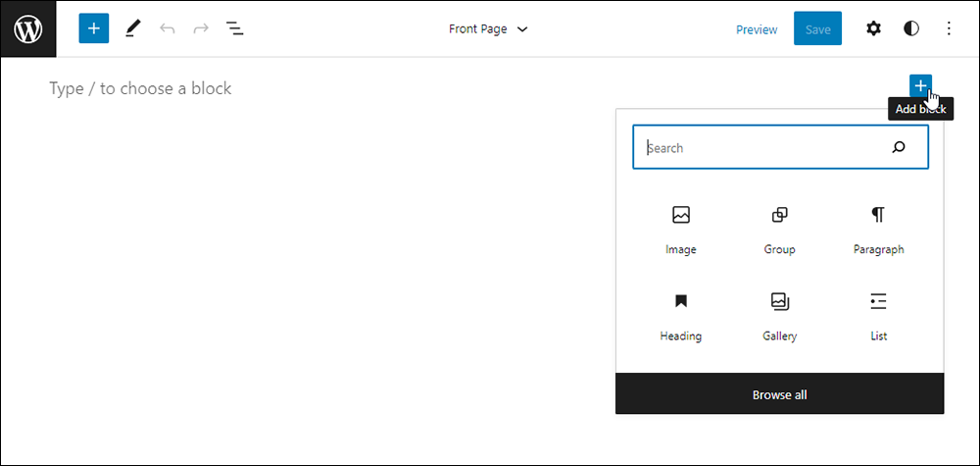The width and height of the screenshot is (980, 466).
Task: Toggle the Settings gear sidebar
Action: pos(873,28)
